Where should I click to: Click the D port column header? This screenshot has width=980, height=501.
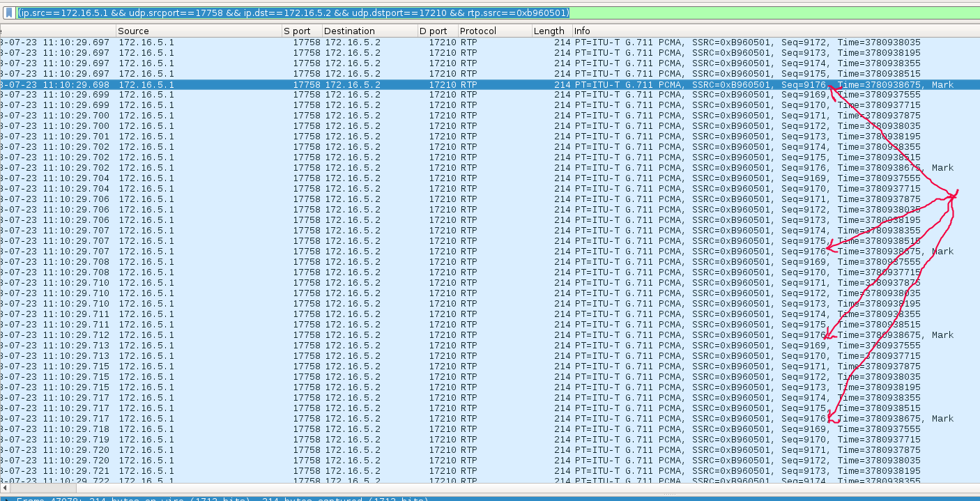(x=437, y=31)
